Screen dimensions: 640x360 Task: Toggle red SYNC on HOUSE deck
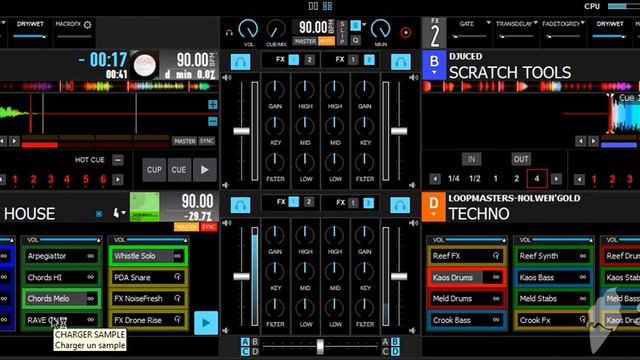(x=209, y=227)
